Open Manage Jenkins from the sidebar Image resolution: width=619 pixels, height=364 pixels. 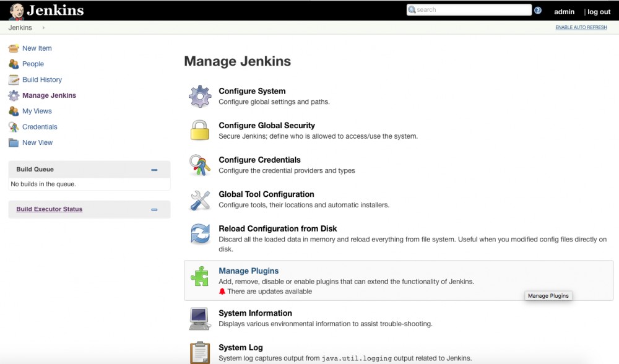point(48,95)
